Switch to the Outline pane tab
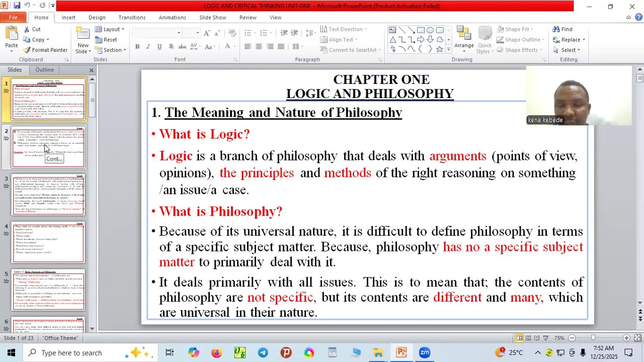Screen dimensions: 644x362 pyautogui.click(x=44, y=70)
